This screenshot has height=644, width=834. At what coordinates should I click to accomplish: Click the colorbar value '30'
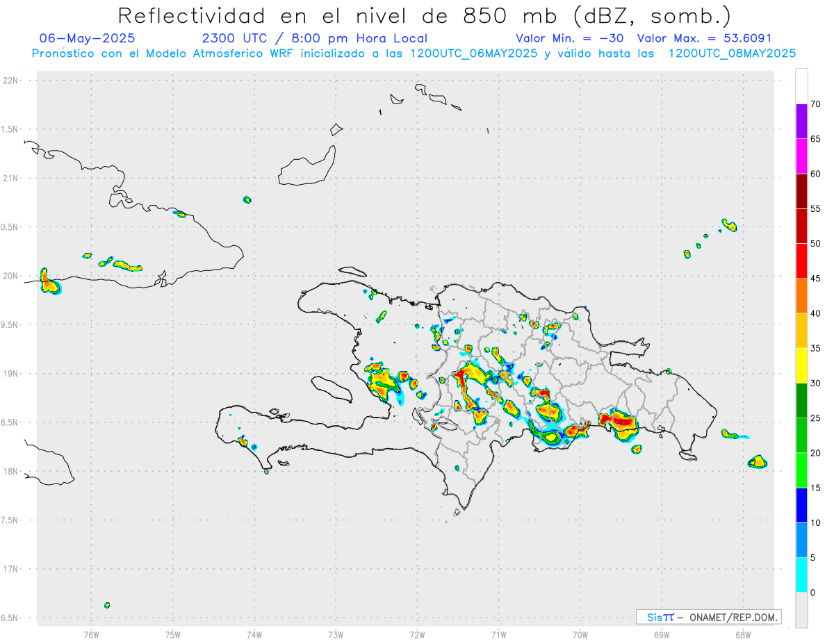pyautogui.click(x=816, y=383)
